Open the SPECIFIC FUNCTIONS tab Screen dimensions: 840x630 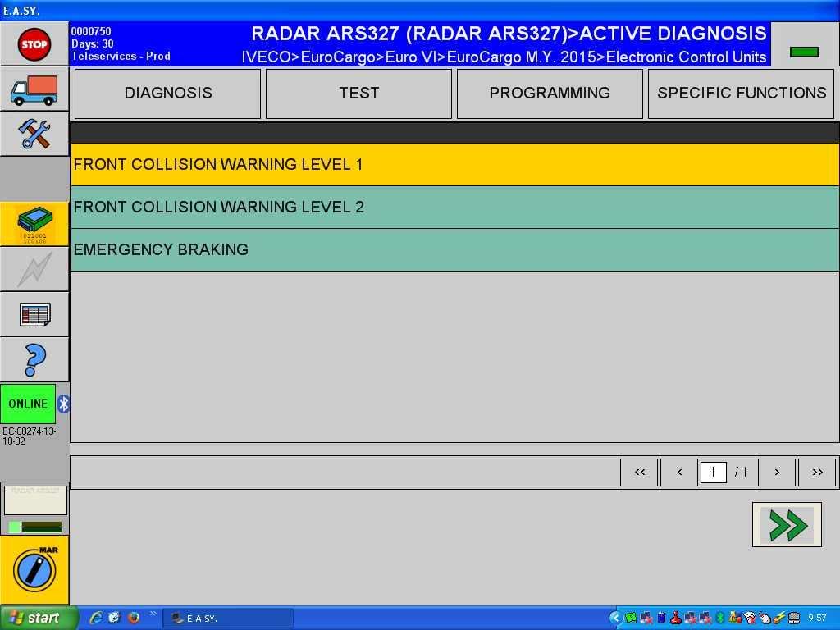click(742, 94)
